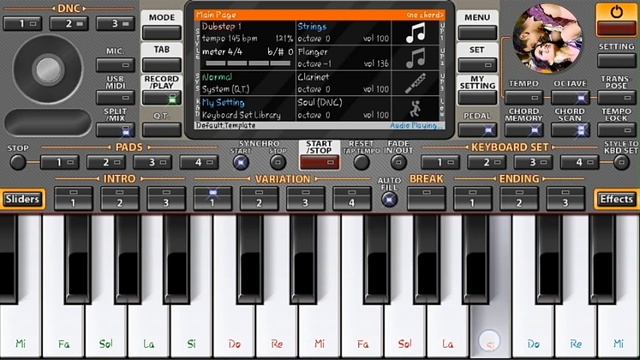
Task: Select VARIATION 2 button
Action: point(259,198)
